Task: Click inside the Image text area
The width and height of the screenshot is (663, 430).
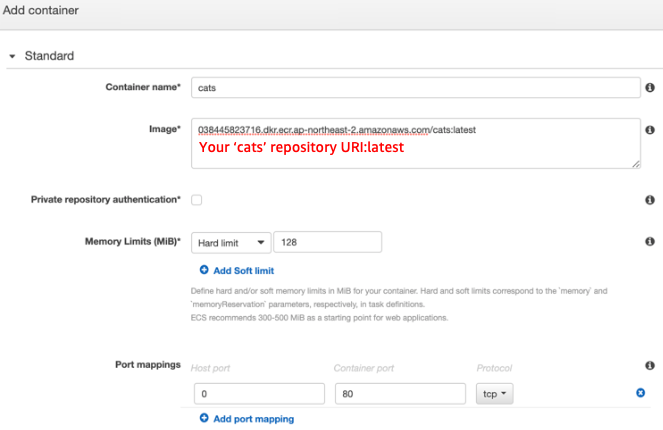Action: (x=416, y=143)
